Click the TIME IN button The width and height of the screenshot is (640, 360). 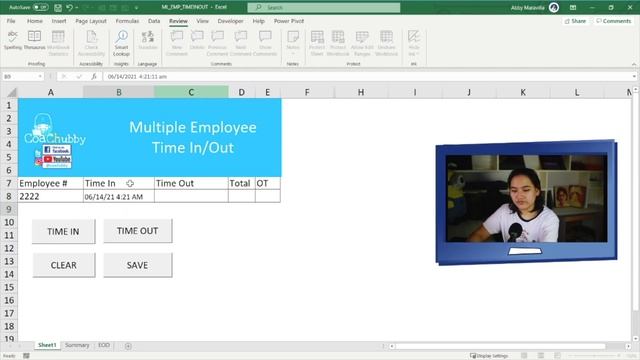[x=63, y=231]
